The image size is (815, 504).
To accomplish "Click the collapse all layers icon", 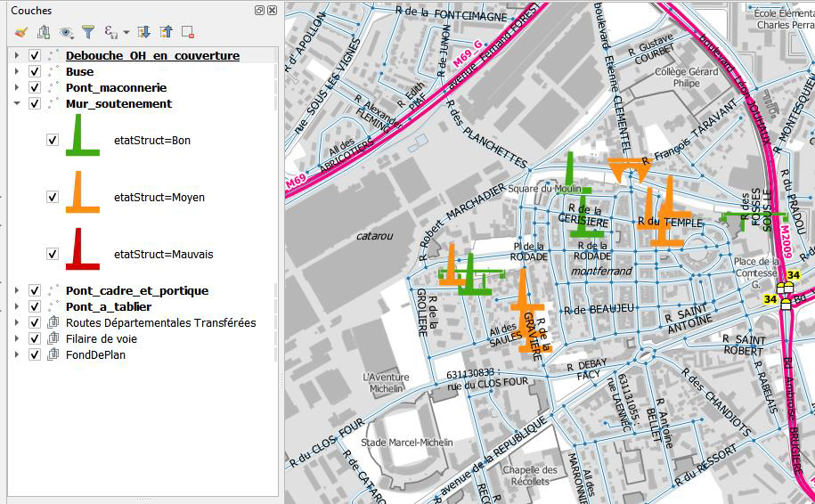I will [166, 32].
